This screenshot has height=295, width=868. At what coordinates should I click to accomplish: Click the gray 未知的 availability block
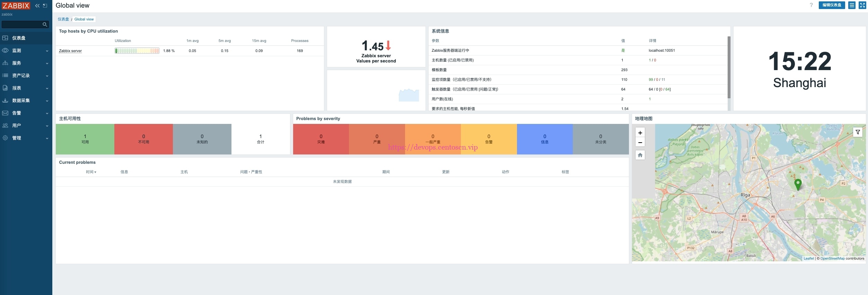202,139
